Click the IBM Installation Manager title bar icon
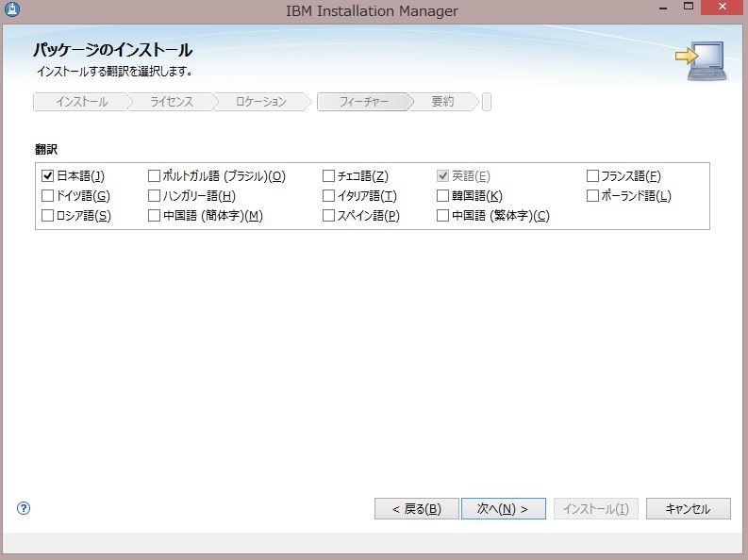Screen dimensions: 748x560 pyautogui.click(x=12, y=9)
